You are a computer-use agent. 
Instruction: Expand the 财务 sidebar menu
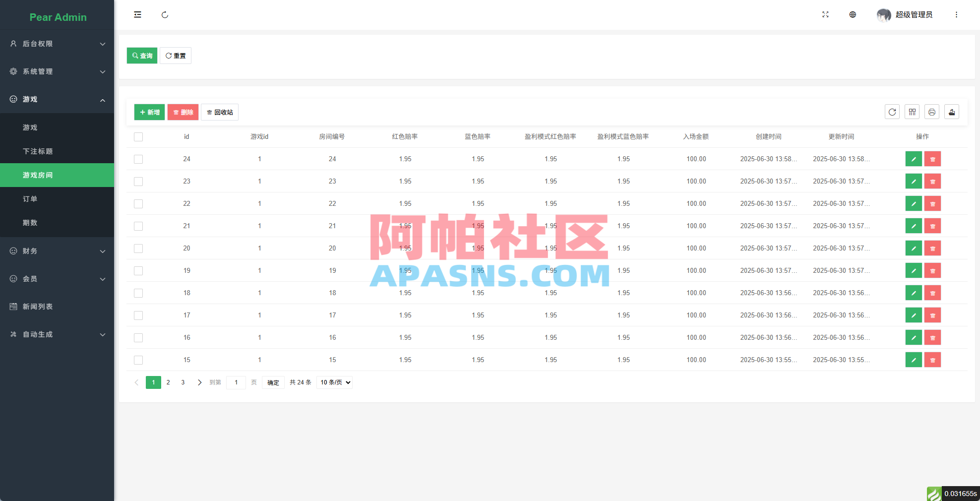[x=57, y=251]
